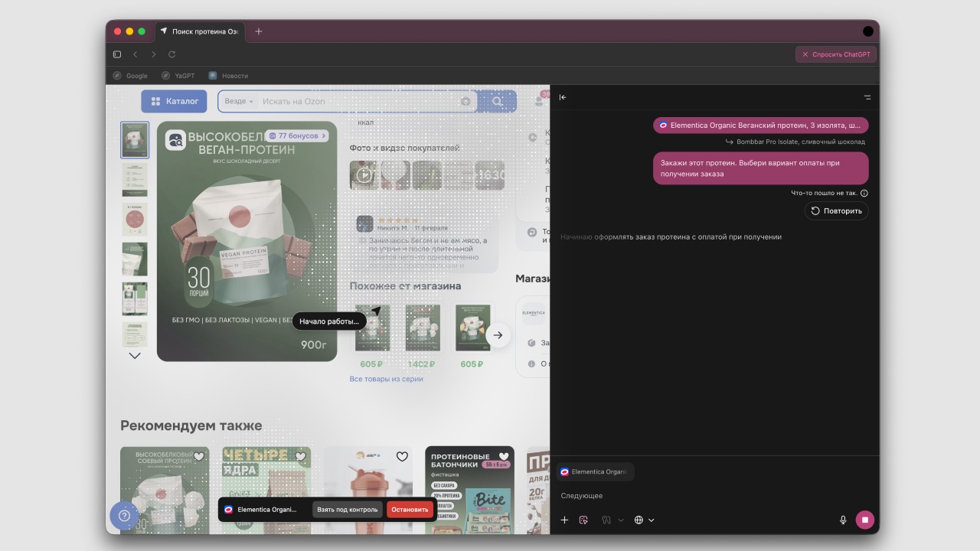Select the first product gallery thumbnail
The image size is (980, 551).
[x=135, y=140]
